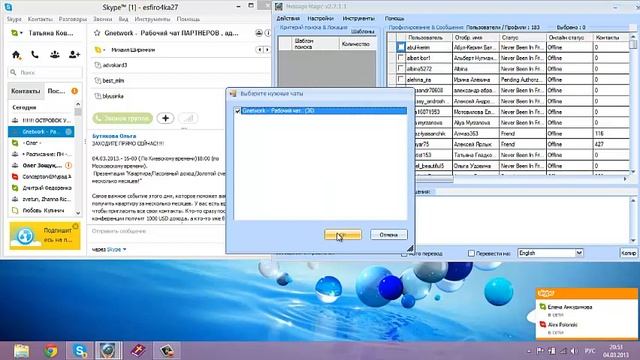640x360 pixels.
Task: Check the alehina_ira user row checkbox
Action: (401, 79)
